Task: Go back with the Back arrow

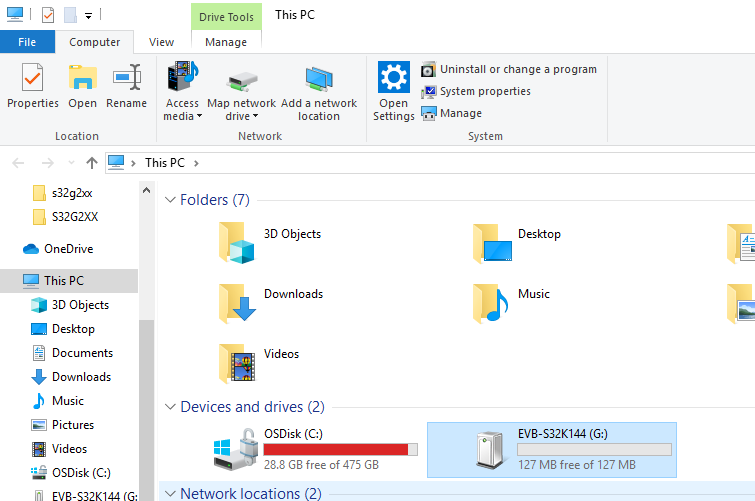Action: point(18,163)
